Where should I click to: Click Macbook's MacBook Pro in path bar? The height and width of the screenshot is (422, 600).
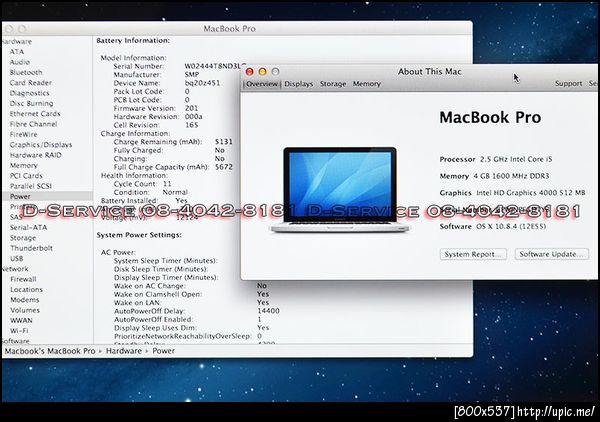pos(50,351)
